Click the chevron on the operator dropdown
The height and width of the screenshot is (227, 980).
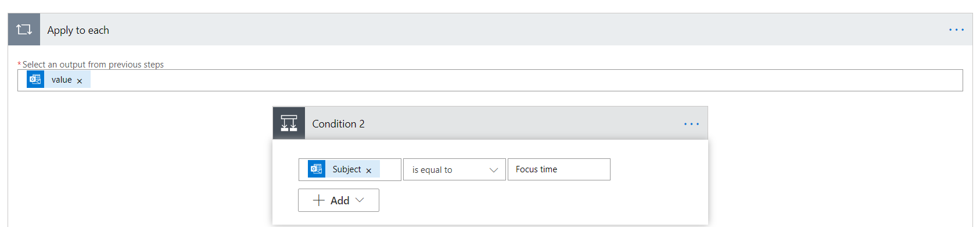(x=494, y=170)
